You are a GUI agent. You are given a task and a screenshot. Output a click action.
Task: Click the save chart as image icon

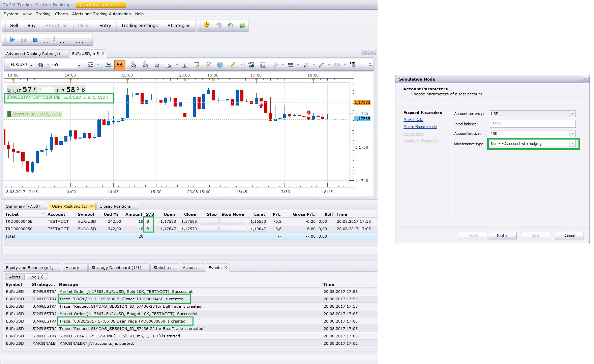pos(251,65)
